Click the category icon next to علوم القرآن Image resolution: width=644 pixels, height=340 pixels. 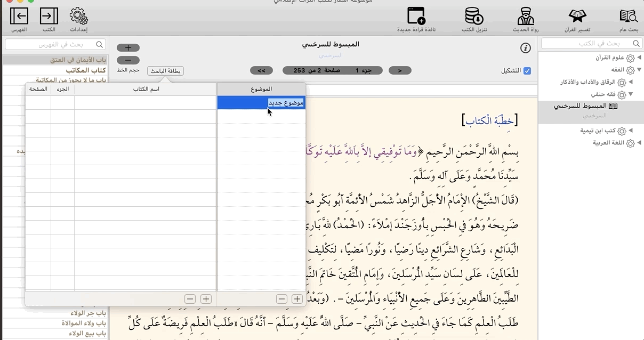[x=631, y=58]
